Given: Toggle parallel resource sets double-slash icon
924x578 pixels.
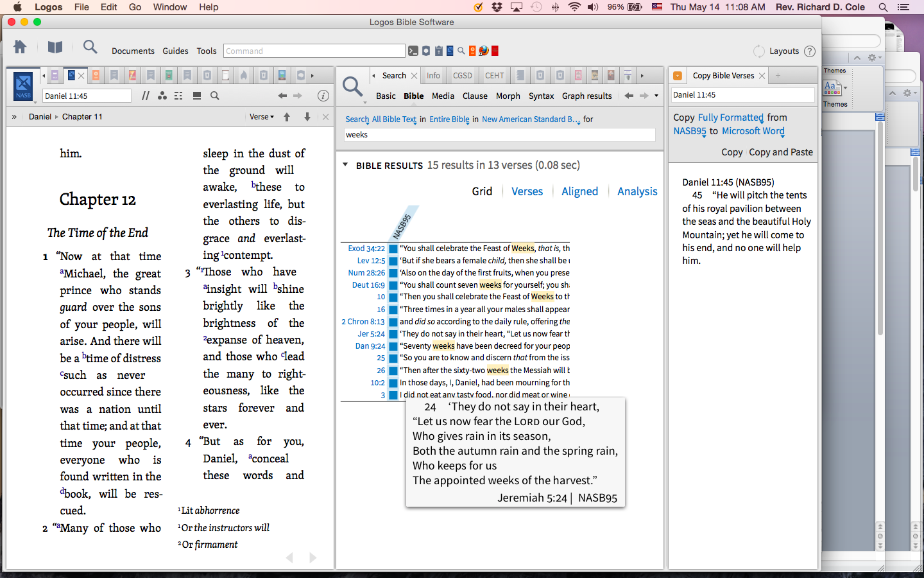Looking at the screenshot, I should 146,96.
